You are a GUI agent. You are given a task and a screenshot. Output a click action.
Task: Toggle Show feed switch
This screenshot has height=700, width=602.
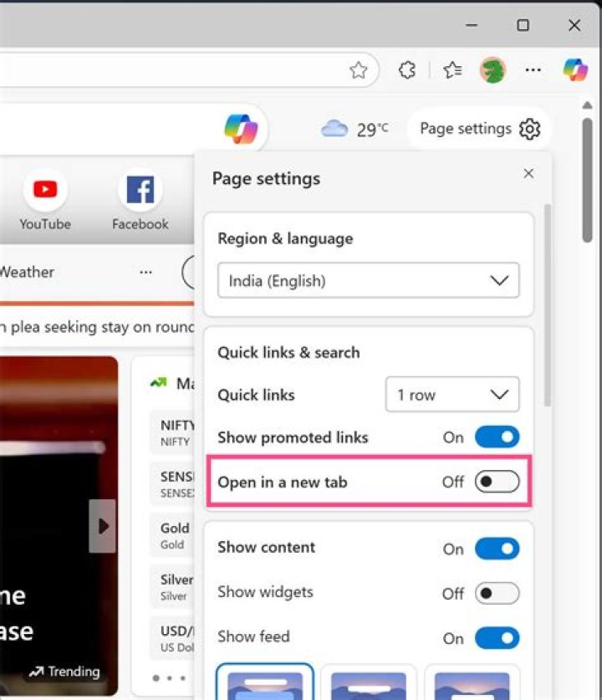(x=497, y=638)
